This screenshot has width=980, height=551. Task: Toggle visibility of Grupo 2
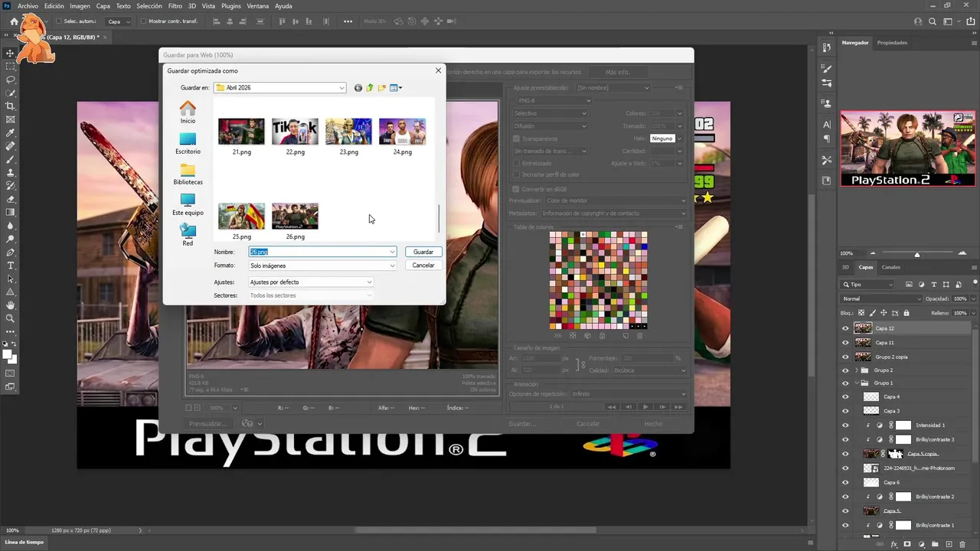[845, 370]
